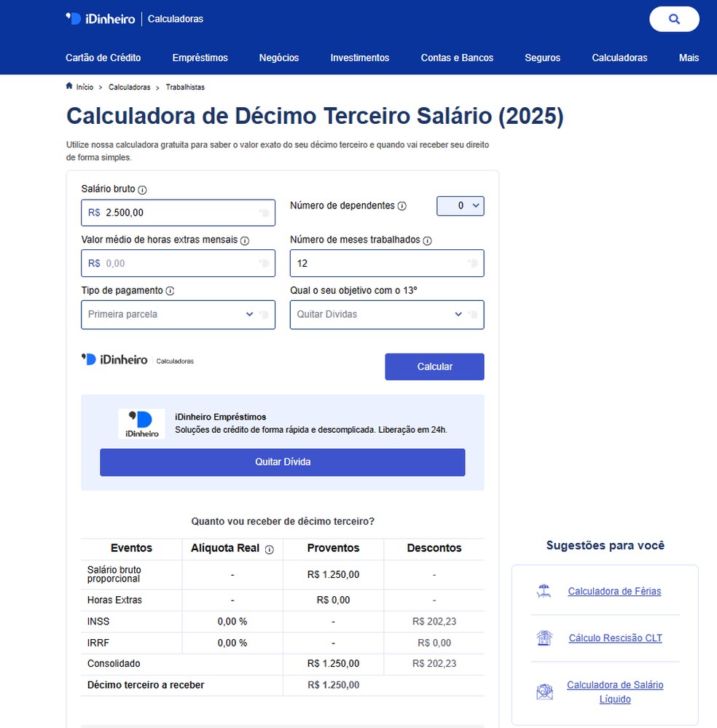
Task: Click the beach umbrella icon for Calculadora de Férias
Action: pyautogui.click(x=544, y=590)
